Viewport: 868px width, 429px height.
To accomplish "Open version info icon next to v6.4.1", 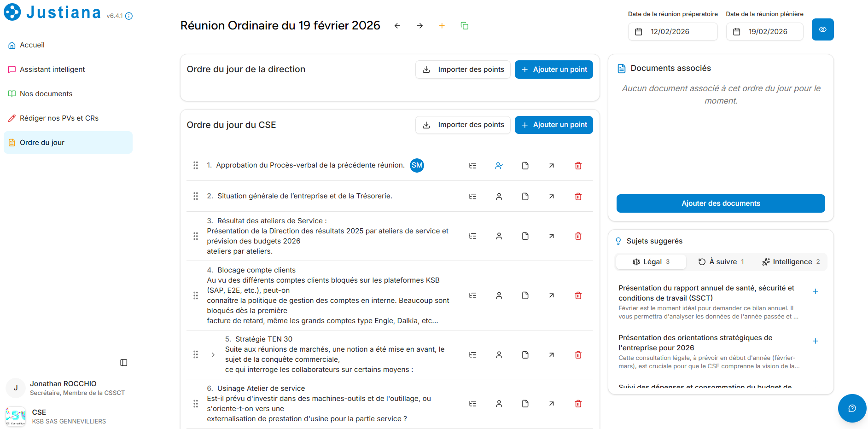I will pos(129,16).
